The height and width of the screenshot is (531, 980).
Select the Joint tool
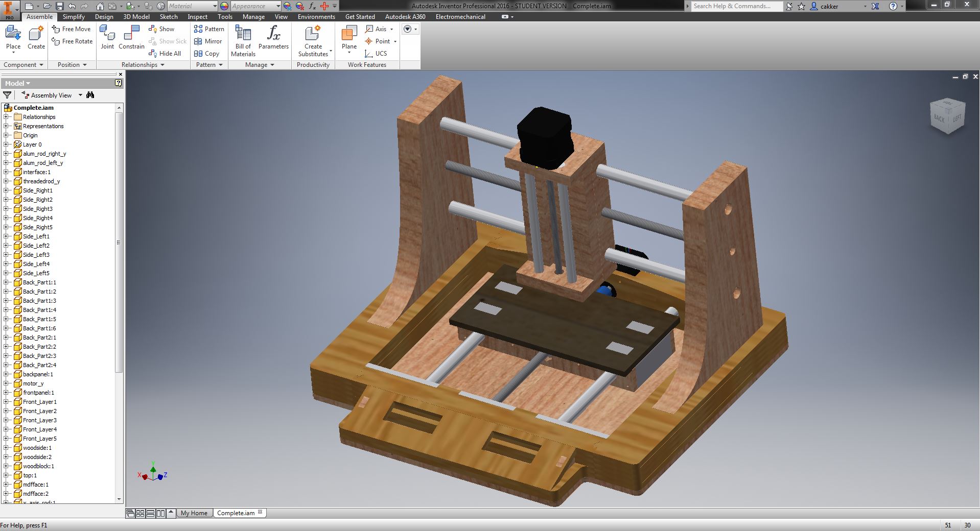coord(107,38)
